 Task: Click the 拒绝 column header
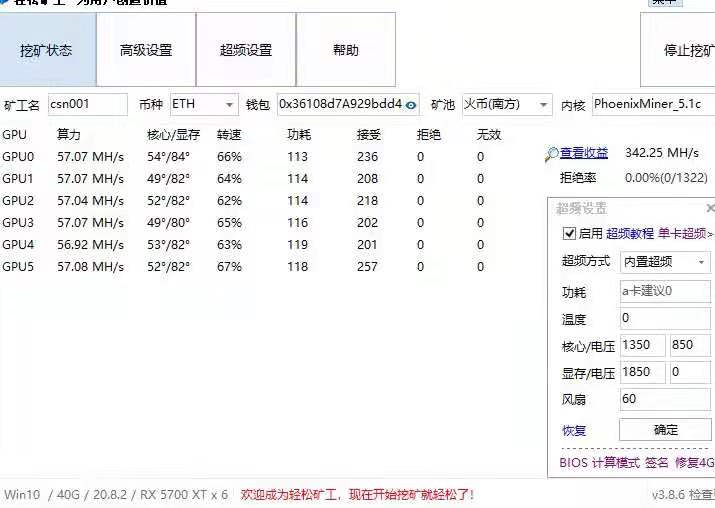point(429,135)
